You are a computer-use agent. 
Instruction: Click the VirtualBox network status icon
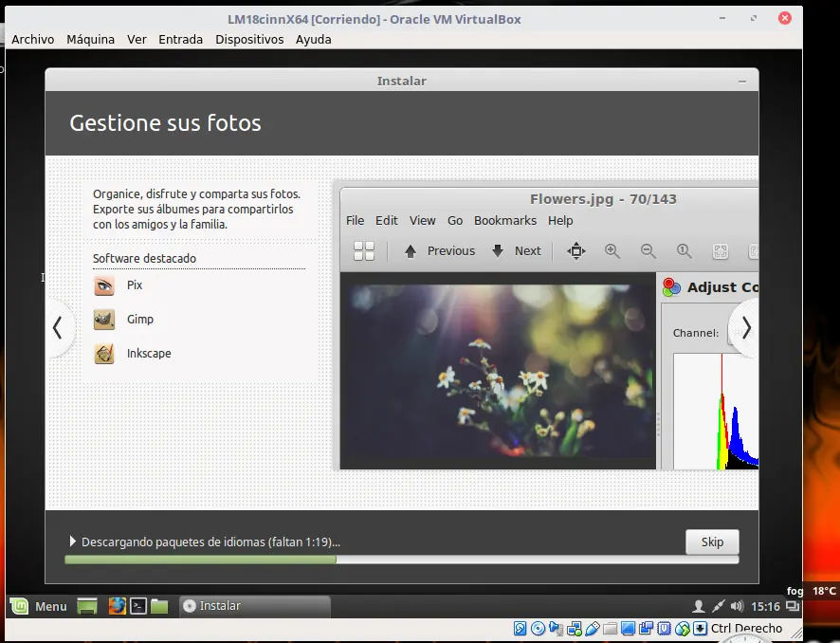575,629
